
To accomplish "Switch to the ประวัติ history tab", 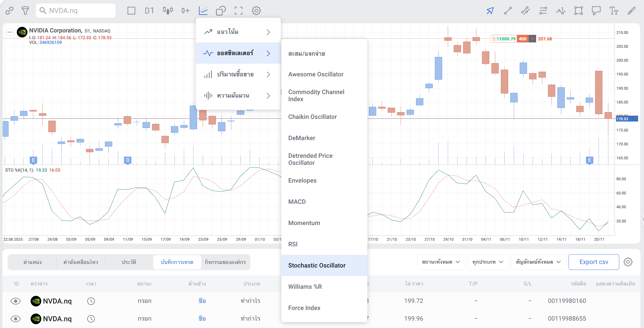I will click(x=129, y=262).
